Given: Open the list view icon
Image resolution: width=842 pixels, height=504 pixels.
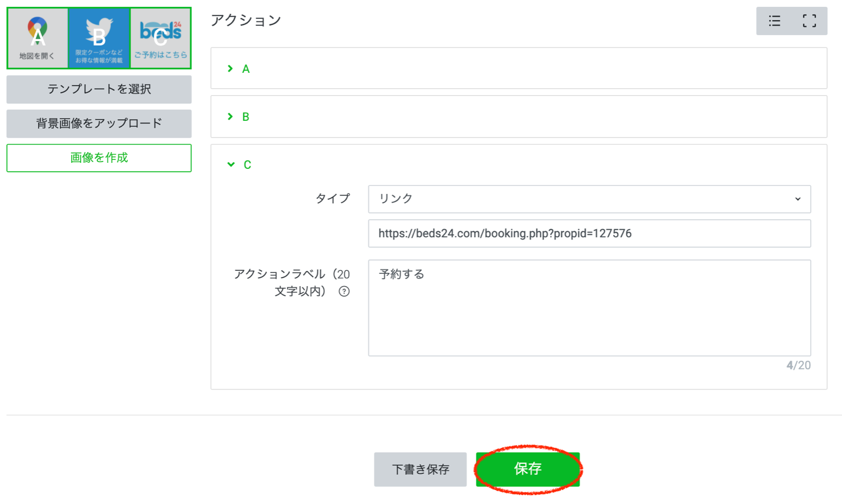Looking at the screenshot, I should pos(774,21).
